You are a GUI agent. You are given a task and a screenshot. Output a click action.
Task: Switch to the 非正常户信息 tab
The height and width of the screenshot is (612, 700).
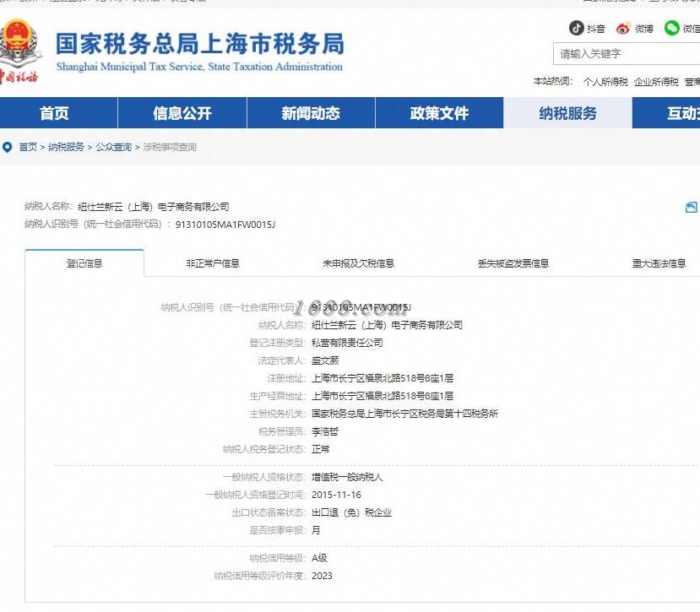[213, 263]
